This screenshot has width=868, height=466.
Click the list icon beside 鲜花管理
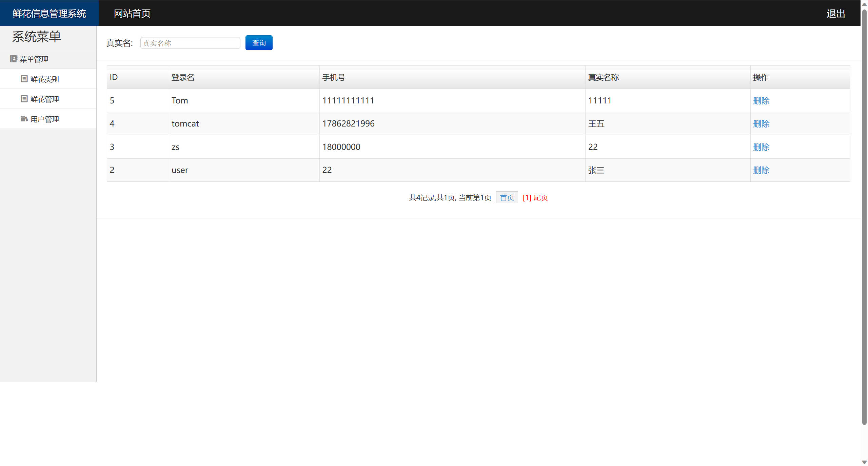click(24, 99)
